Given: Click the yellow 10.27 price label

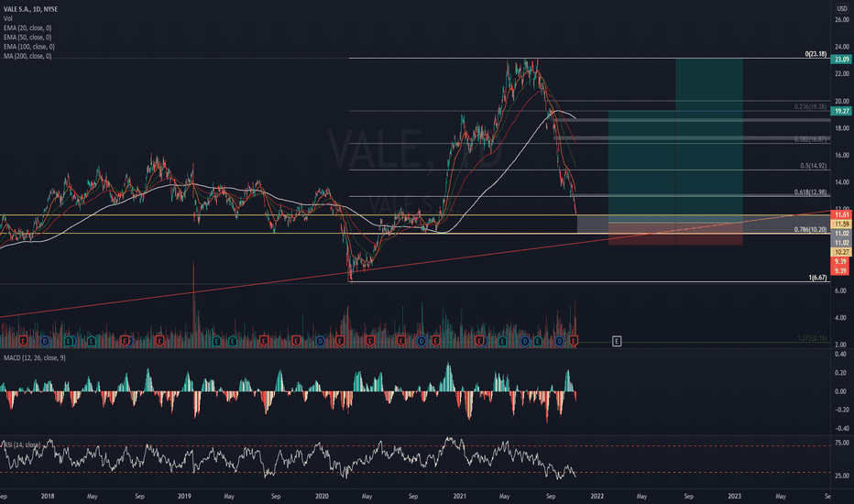Looking at the screenshot, I should 841,252.
